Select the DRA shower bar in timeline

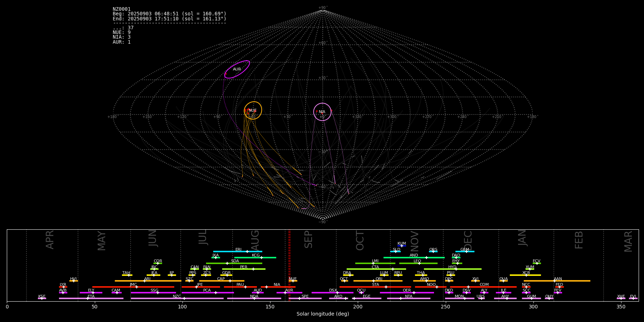coord(348,275)
